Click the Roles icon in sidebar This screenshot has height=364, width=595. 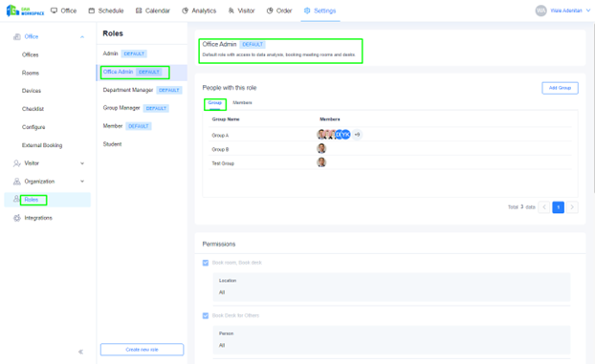[x=16, y=199]
